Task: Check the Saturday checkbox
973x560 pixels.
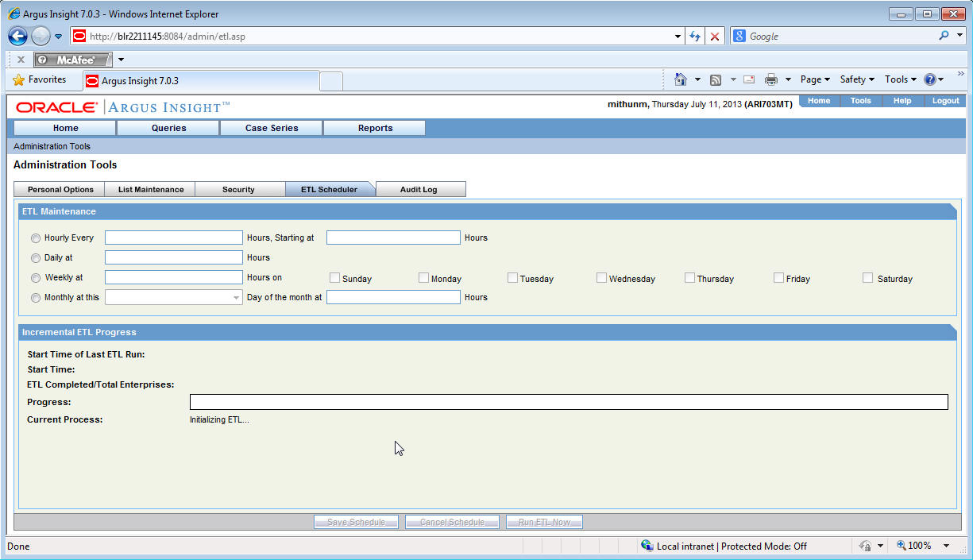Action: pyautogui.click(x=867, y=278)
